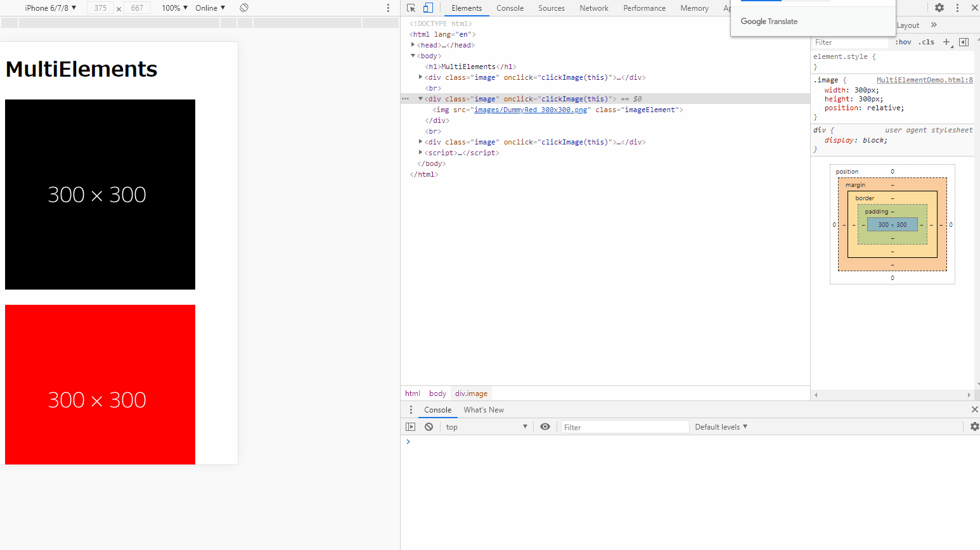Collapse the selected div image node
980x550 pixels.
pyautogui.click(x=420, y=99)
